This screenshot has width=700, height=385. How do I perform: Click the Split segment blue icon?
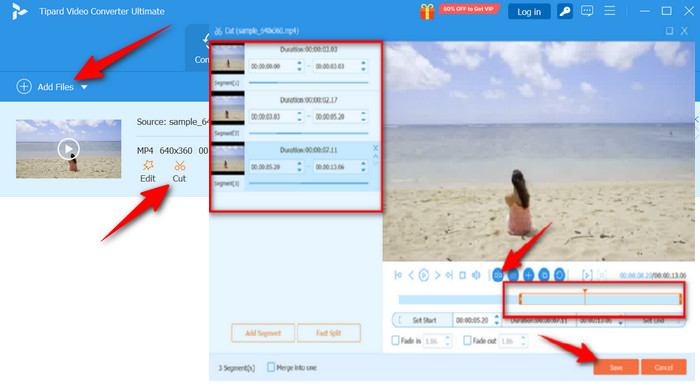click(498, 275)
